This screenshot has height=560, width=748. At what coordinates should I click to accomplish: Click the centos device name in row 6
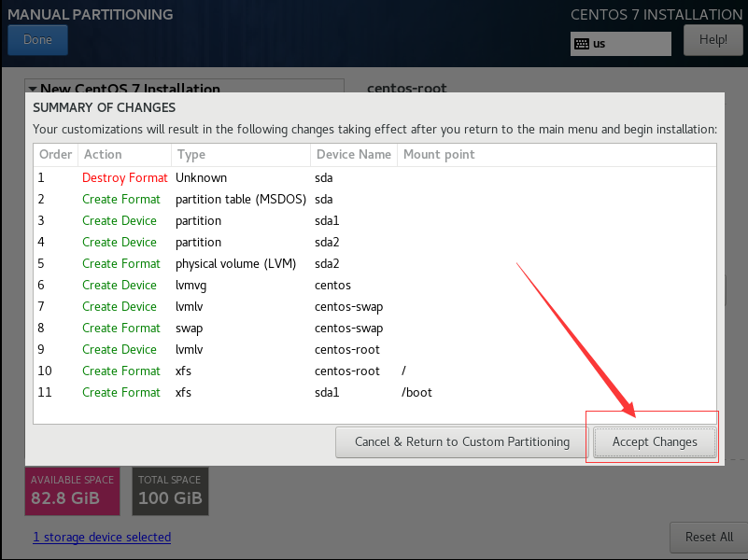332,285
